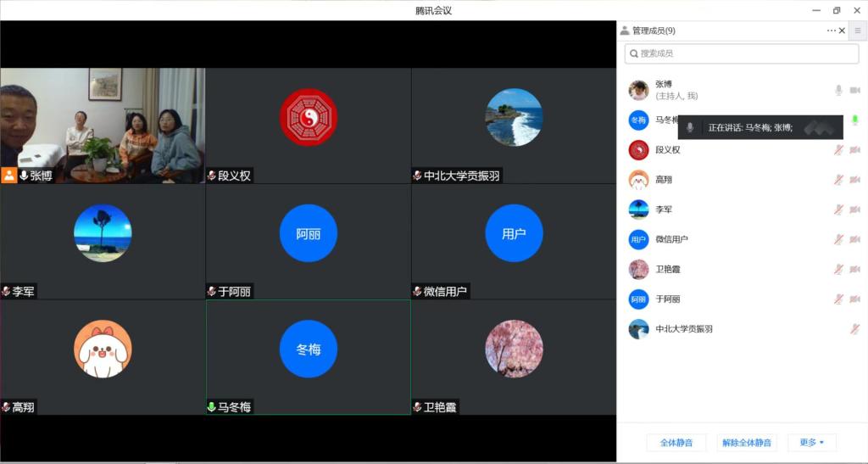Viewport: 868px width, 464px height.
Task: Select 张博's video thumbnail
Action: tap(103, 126)
